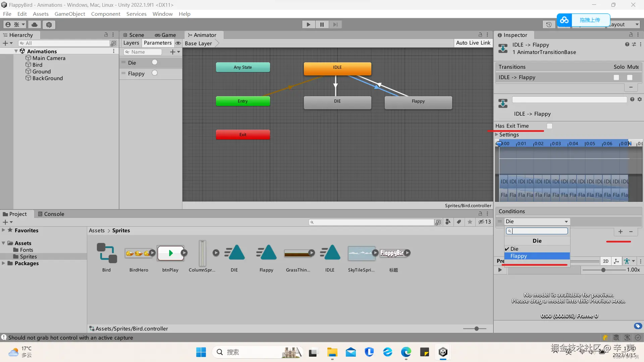
Task: Enable the Has Exit Time checkbox
Action: tap(549, 126)
